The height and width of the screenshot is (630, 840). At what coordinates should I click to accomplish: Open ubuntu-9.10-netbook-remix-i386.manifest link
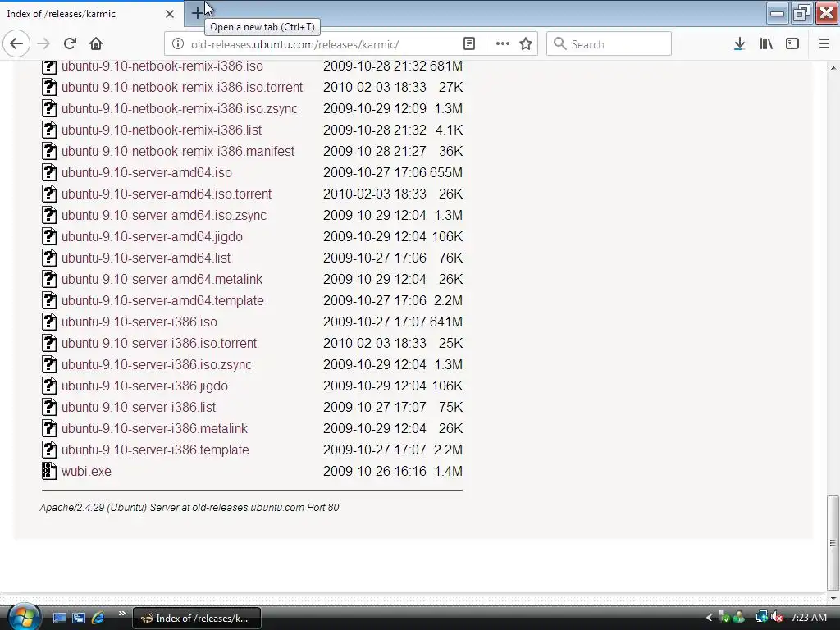(178, 152)
